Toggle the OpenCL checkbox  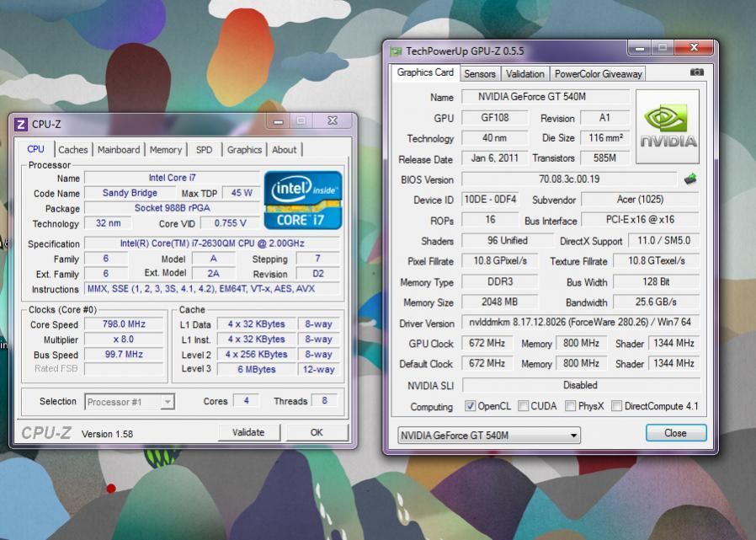470,406
